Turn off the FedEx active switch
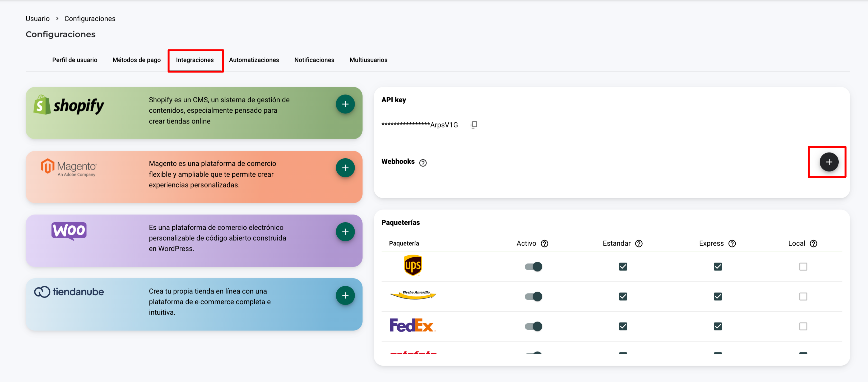Viewport: 868px width, 382px height. [x=533, y=326]
